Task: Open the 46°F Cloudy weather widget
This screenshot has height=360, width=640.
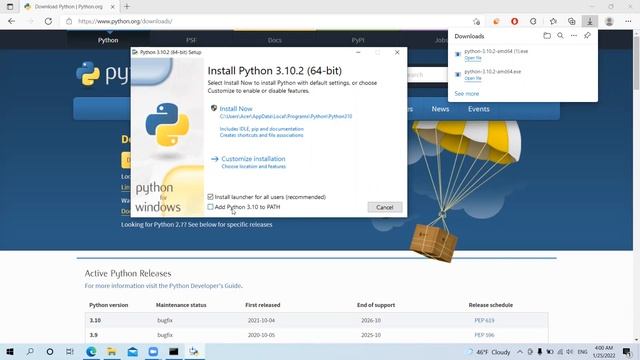Action: click(489, 352)
